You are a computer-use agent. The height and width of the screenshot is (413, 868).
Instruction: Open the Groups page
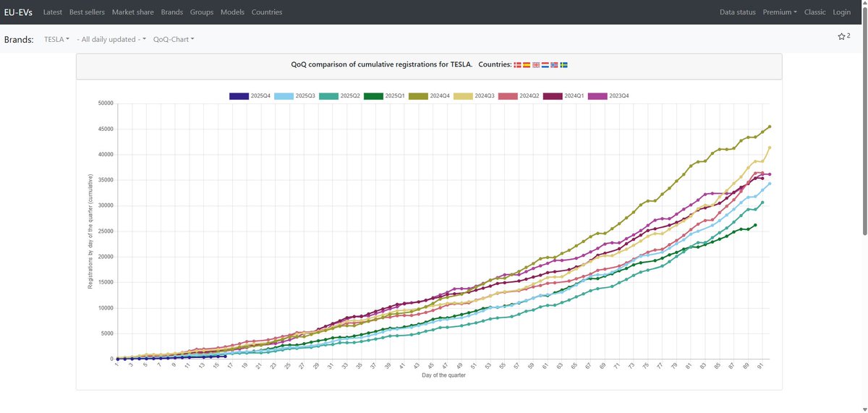pyautogui.click(x=202, y=12)
